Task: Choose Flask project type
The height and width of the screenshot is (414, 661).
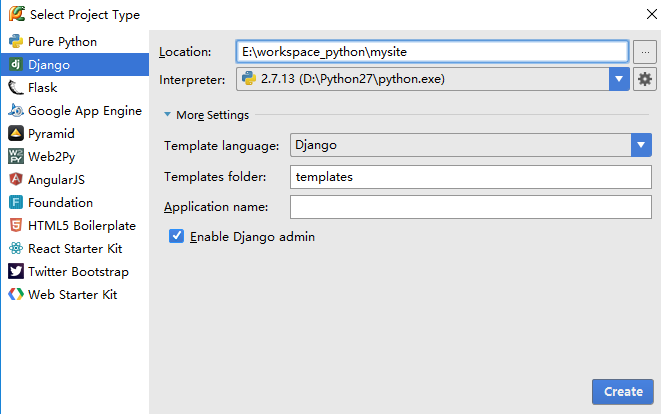Action: [75, 88]
